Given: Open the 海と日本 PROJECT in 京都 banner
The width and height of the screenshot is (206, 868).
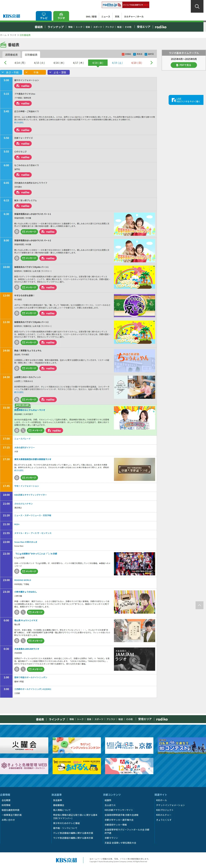Looking at the screenshot, I should [x=129, y=745].
